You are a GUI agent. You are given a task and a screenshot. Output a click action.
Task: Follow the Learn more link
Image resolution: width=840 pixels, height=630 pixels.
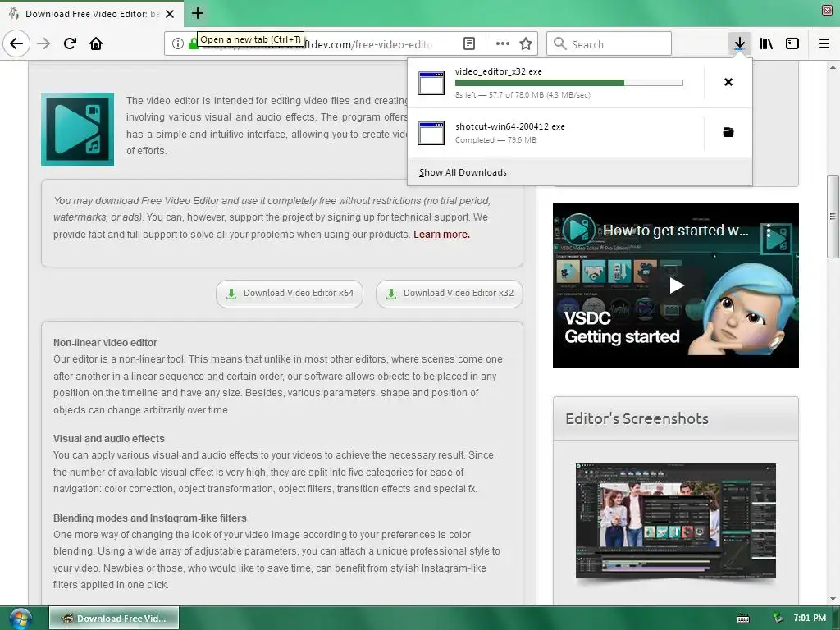tap(441, 234)
